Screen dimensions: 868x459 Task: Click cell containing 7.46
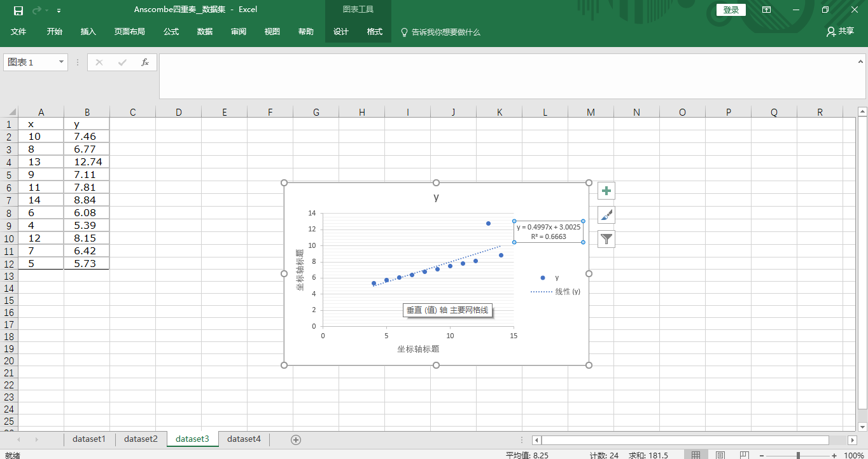pos(87,136)
